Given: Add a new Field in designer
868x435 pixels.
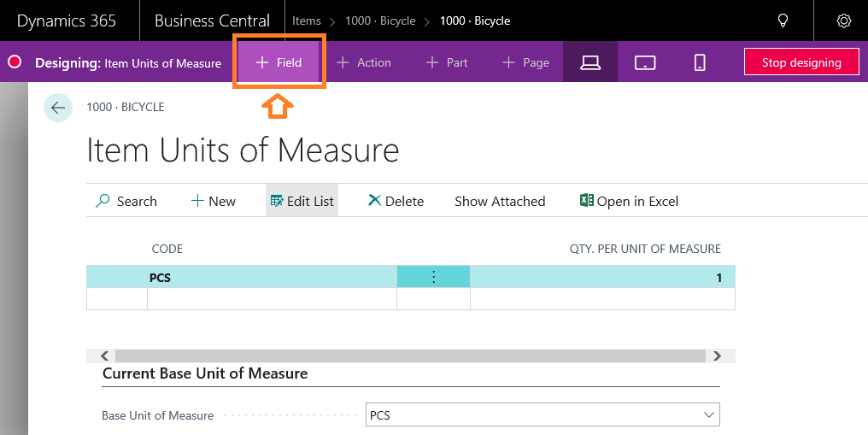Looking at the screenshot, I should point(279,62).
